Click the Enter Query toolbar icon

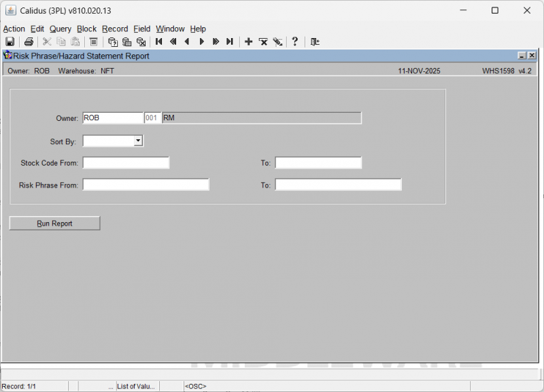click(x=113, y=42)
